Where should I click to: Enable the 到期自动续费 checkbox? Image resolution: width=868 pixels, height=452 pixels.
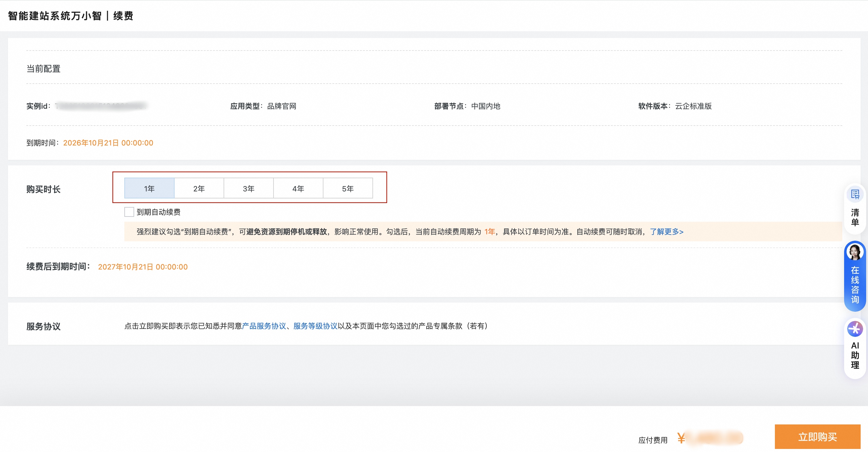tap(129, 212)
